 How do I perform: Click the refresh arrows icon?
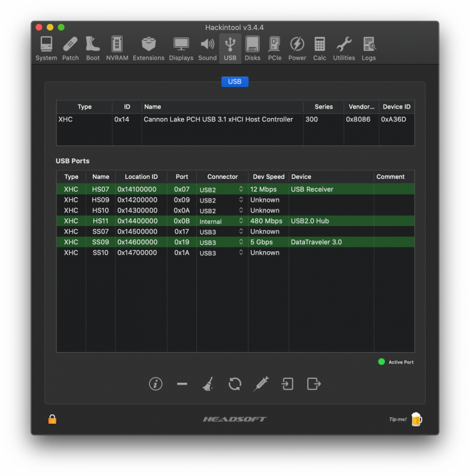click(x=235, y=384)
